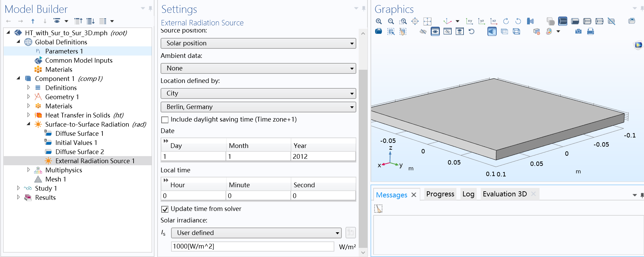The height and width of the screenshot is (257, 644).
Task: Click the camera image snapshot icon
Action: click(x=578, y=31)
